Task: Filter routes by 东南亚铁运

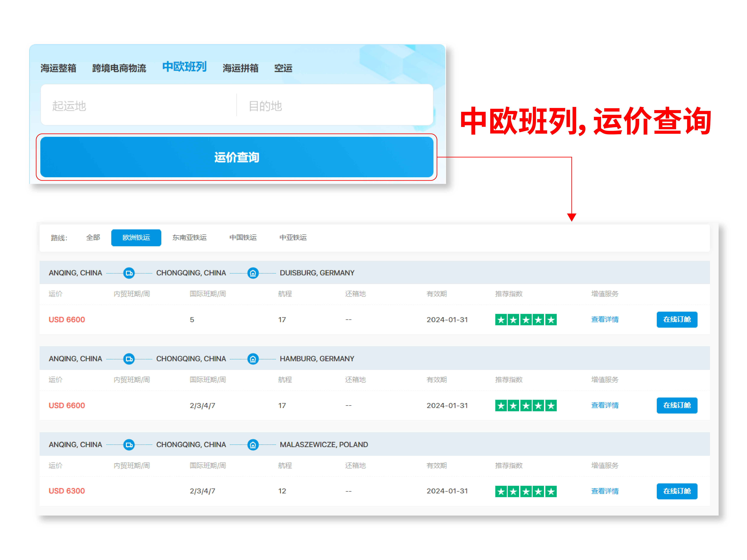Action: 189,238
